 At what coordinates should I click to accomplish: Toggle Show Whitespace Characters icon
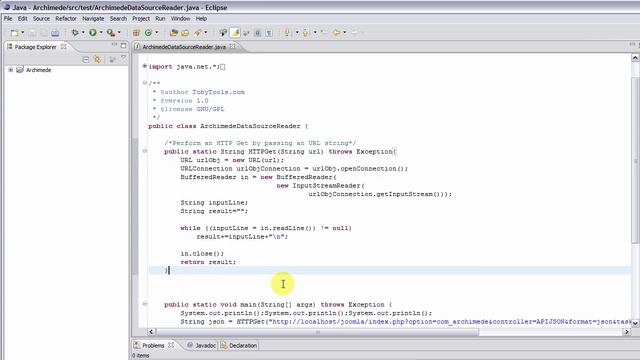269,33
